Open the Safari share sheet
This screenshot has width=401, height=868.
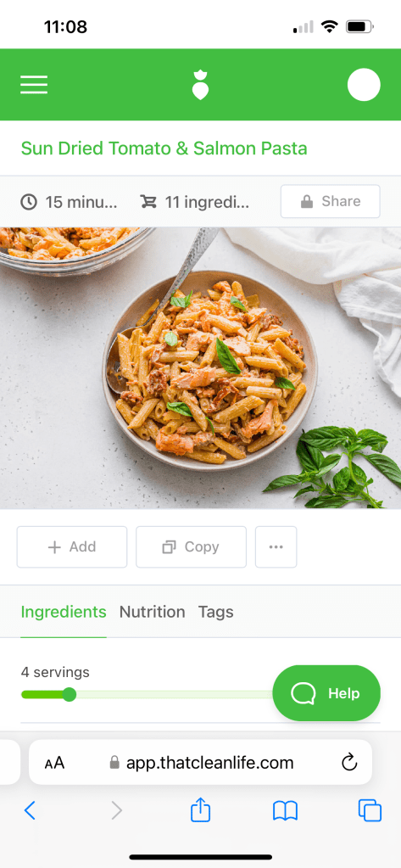pos(200,810)
